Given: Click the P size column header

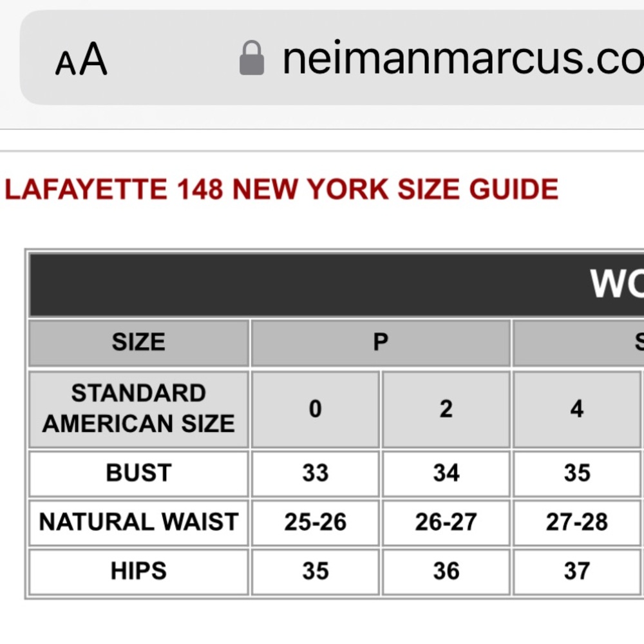Looking at the screenshot, I should click(x=381, y=342).
